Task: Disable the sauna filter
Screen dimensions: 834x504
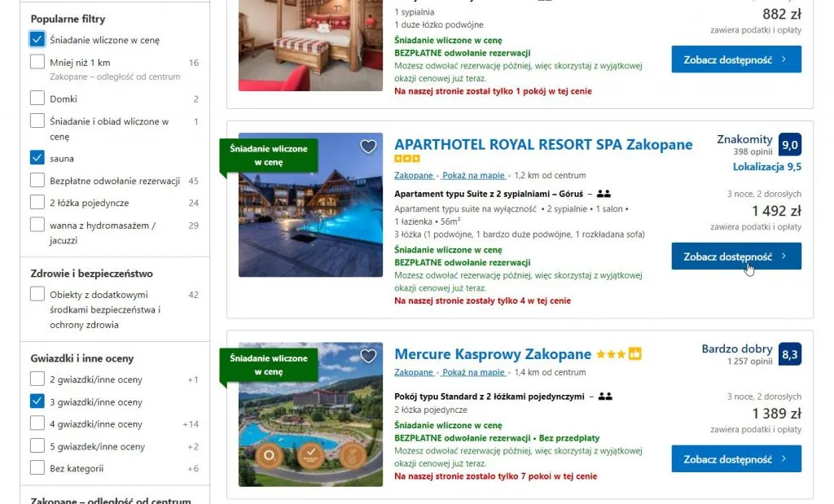Action: 37,158
